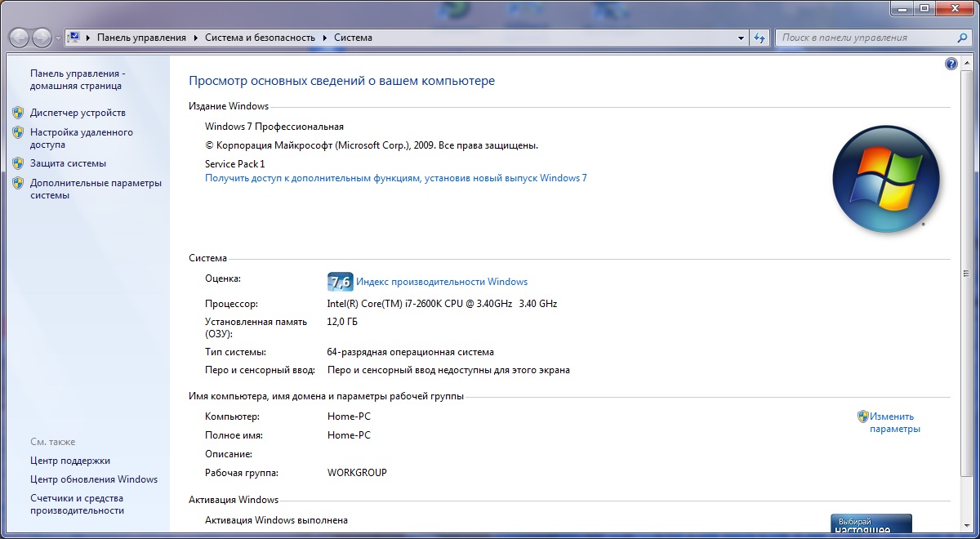Expand the recent pages arrow near navigation buttons
The height and width of the screenshot is (539, 980).
58,38
